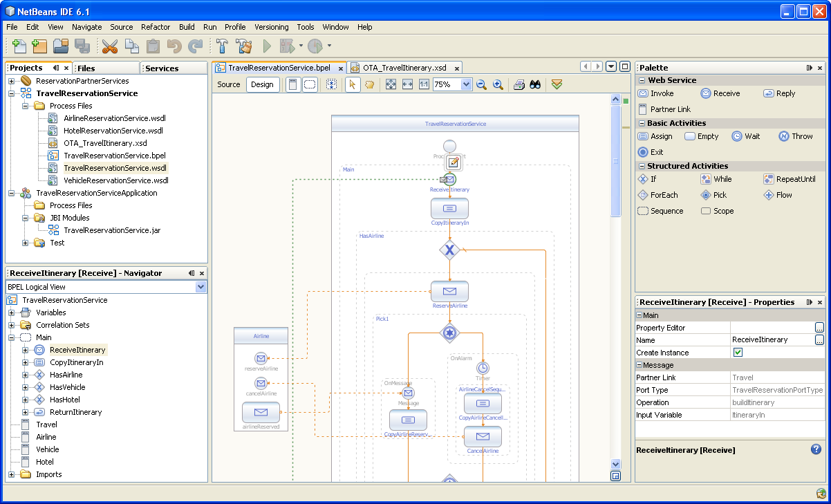Switch to OTA_TravelItinerary.xsd tab

(404, 68)
